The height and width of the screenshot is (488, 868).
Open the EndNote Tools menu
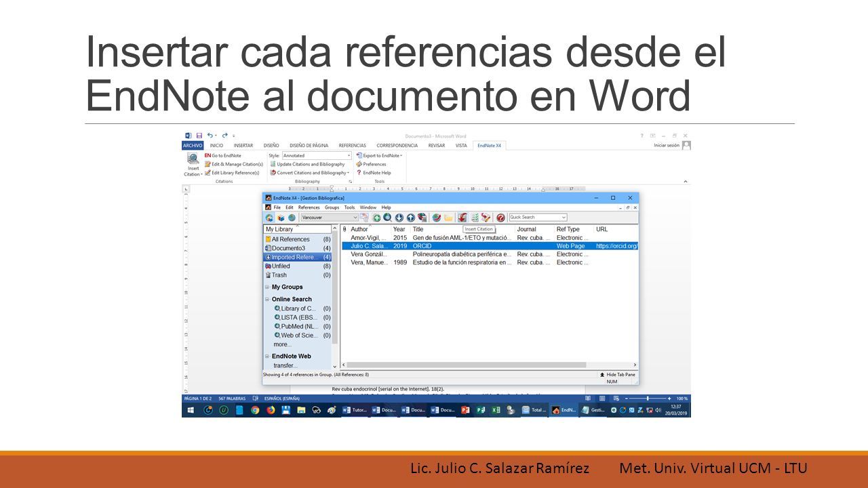[x=349, y=207]
